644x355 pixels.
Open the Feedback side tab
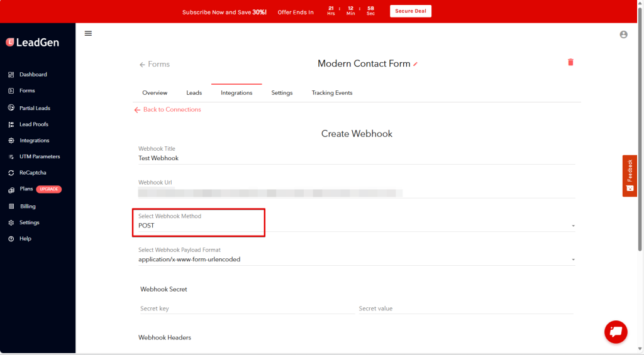point(630,176)
